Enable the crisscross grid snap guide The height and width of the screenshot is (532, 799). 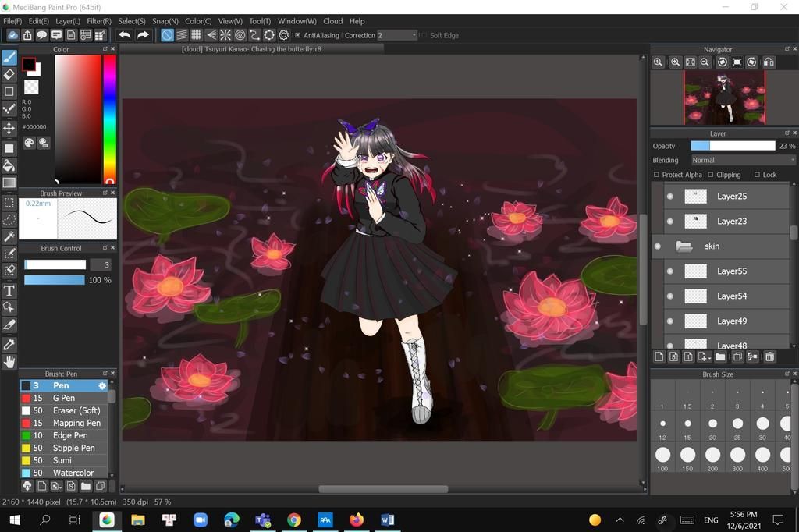tap(196, 35)
